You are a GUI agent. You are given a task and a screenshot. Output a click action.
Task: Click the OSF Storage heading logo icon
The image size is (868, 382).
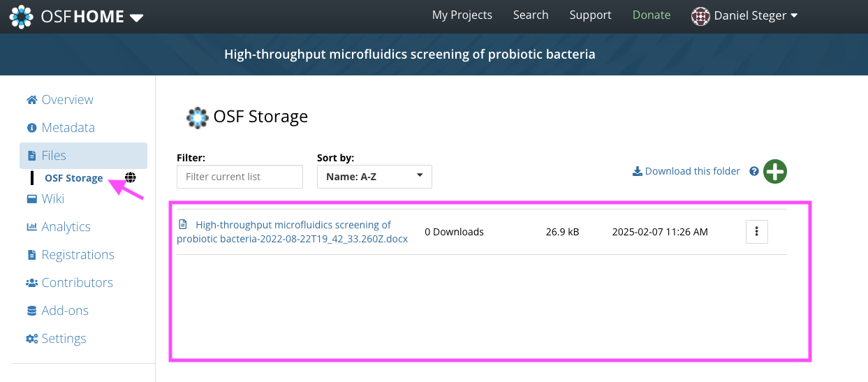pyautogui.click(x=197, y=117)
